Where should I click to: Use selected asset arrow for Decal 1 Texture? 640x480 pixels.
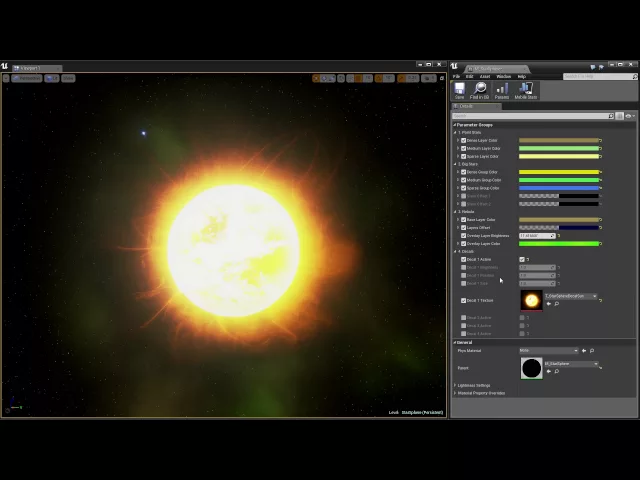pos(549,304)
